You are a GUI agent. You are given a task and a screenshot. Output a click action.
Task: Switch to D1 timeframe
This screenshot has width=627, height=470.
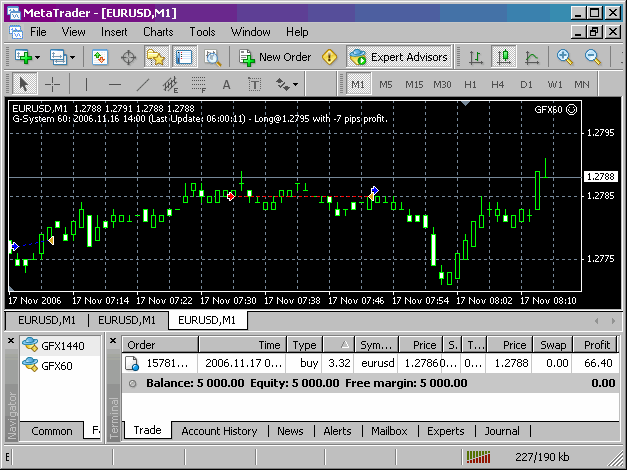(x=526, y=84)
